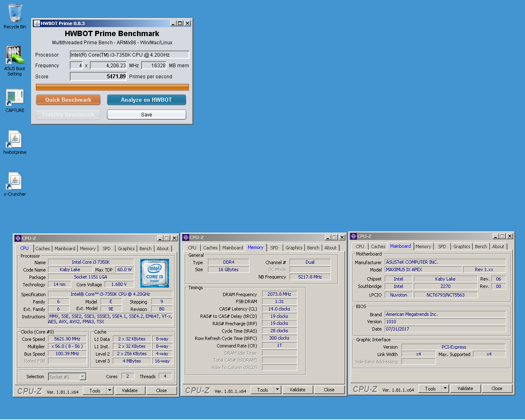525x420 pixels.
Task: Click the CPU-Z CPU window title icon
Action: [x=18, y=238]
